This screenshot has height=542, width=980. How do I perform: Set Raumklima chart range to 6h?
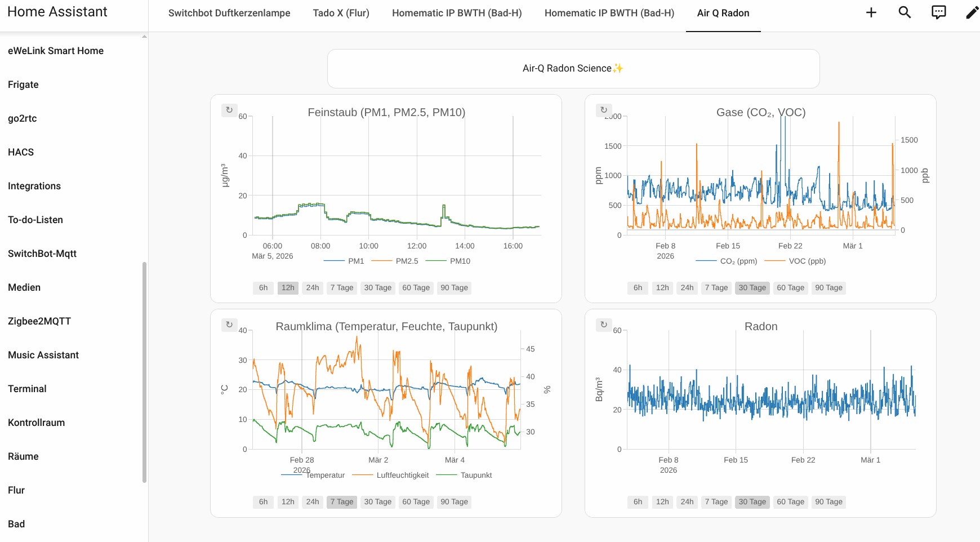point(263,502)
